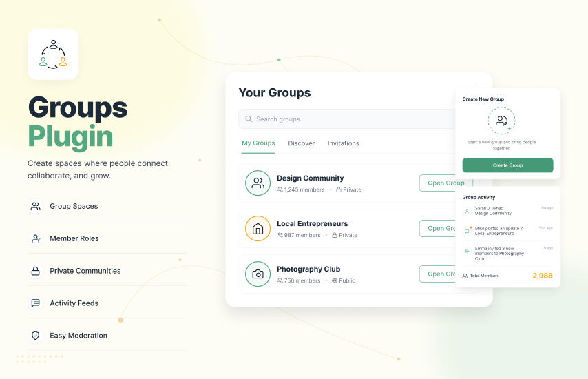Viewport: 588px width, 379px height.
Task: Open Group for Design Community
Action: tap(446, 183)
